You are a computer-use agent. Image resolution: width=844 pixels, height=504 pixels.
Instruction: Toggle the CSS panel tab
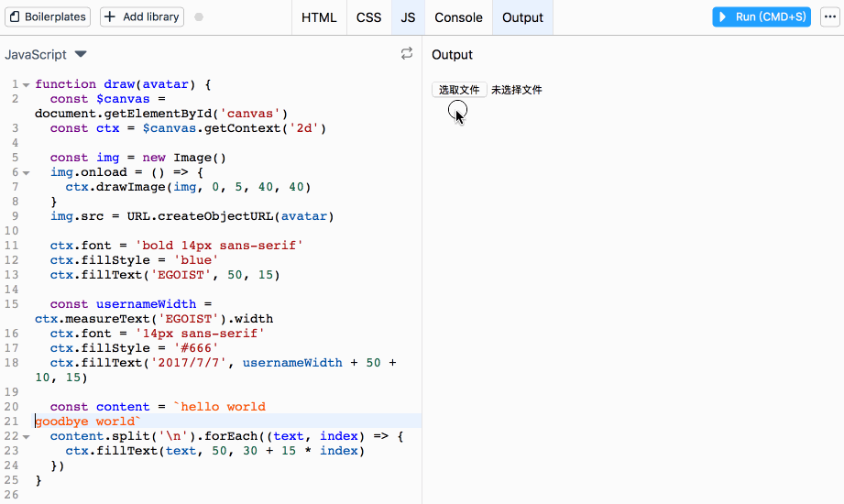[368, 17]
